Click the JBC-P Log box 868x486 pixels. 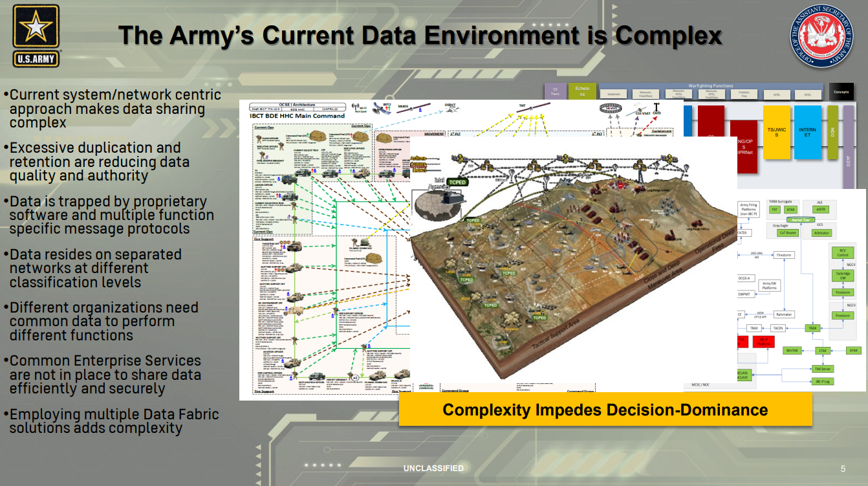(822, 381)
